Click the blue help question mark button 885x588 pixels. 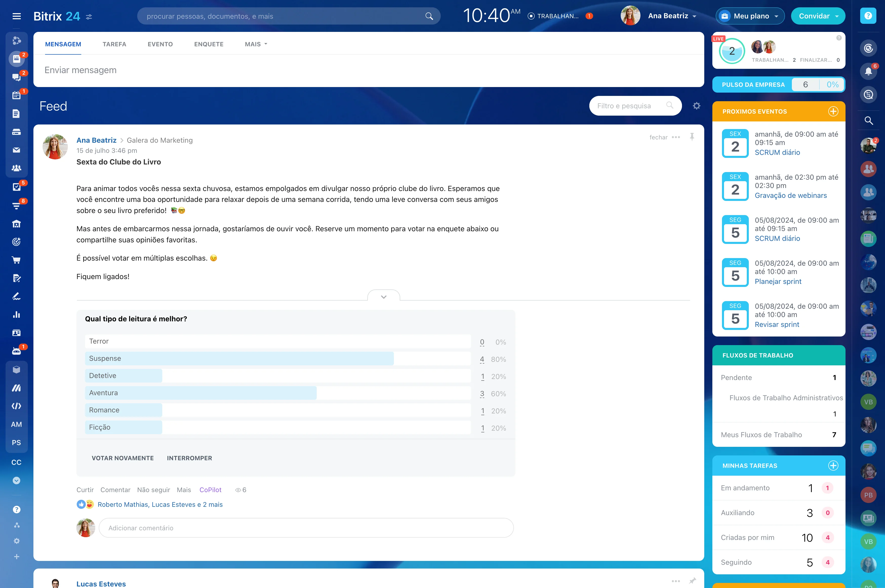[868, 16]
